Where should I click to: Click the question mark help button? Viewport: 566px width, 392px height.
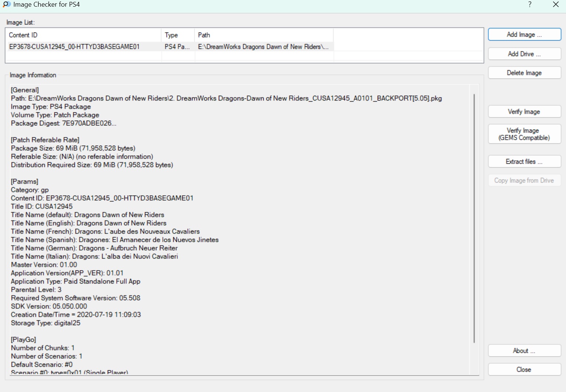tap(530, 4)
